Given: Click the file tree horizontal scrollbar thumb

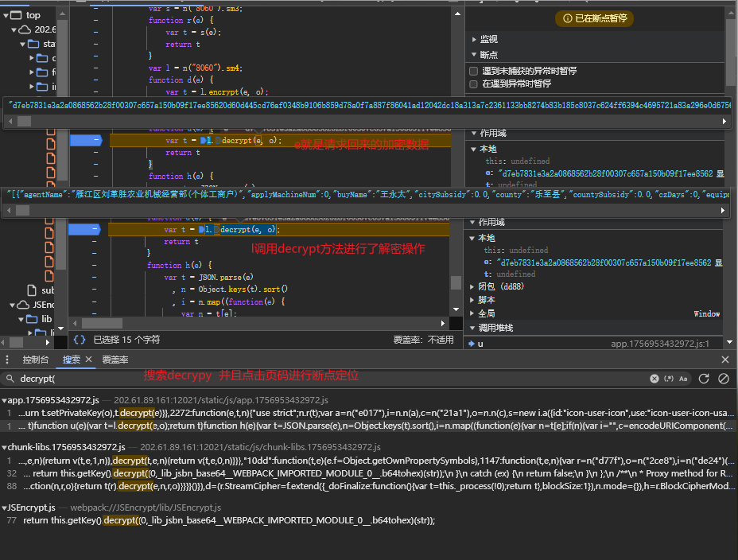Looking at the screenshot, I should pyautogui.click(x=16, y=342).
